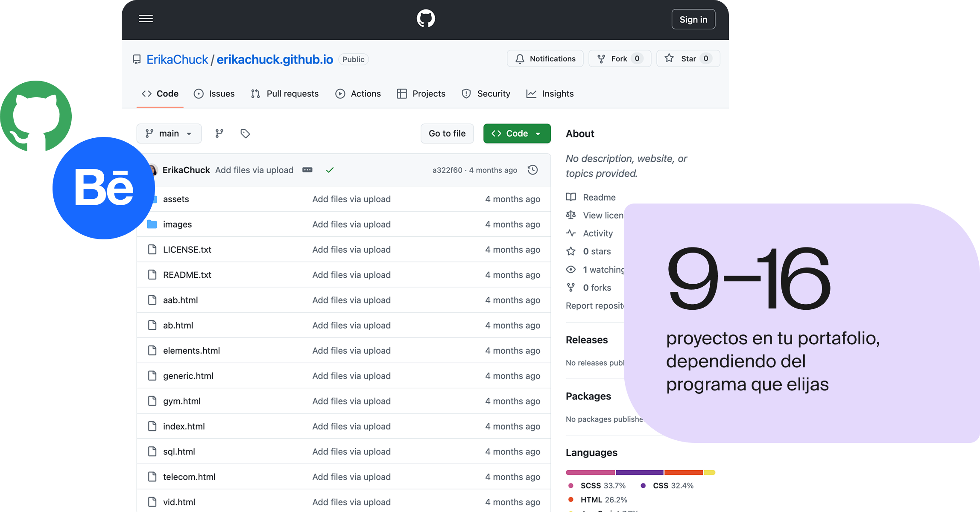Viewport: 980px width, 512px height.
Task: Open the index.html file
Action: (x=184, y=426)
